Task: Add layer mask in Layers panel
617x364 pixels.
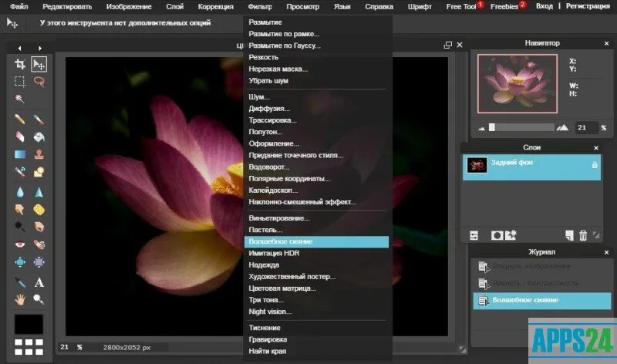Action: 497,235
